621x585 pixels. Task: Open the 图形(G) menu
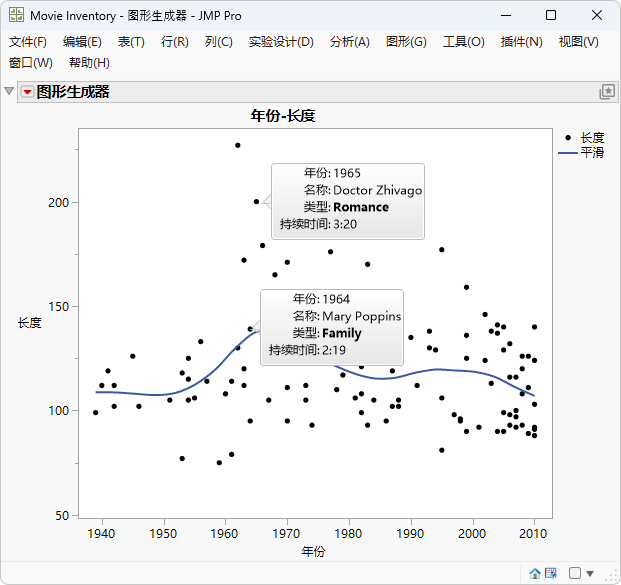[x=406, y=42]
